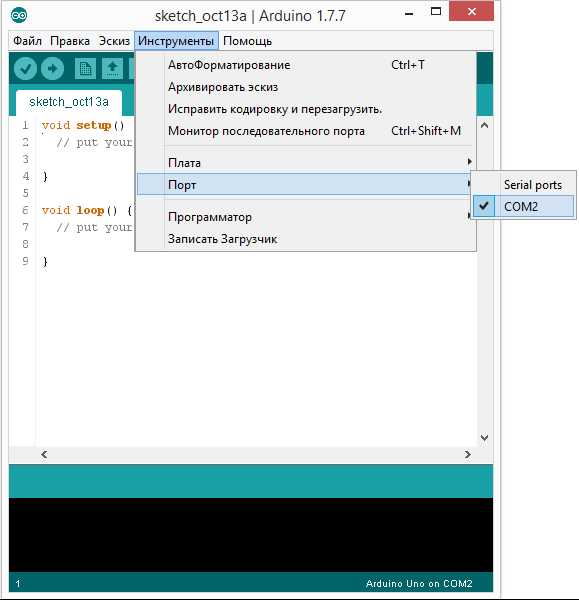
Task: Click the horizontal scroll right arrow
Action: point(468,454)
